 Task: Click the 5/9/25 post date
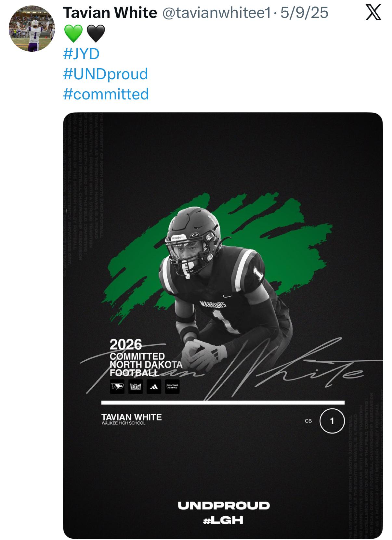(x=304, y=13)
